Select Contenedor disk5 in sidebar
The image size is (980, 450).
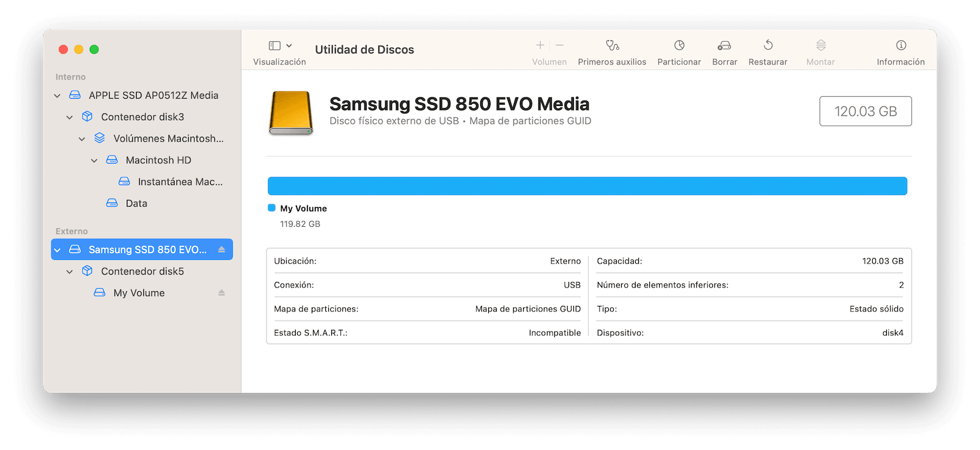point(142,271)
